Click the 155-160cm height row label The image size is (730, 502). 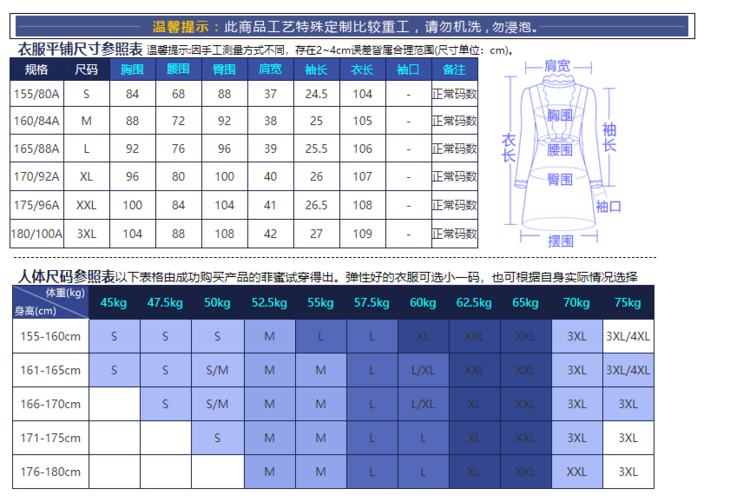[50, 337]
